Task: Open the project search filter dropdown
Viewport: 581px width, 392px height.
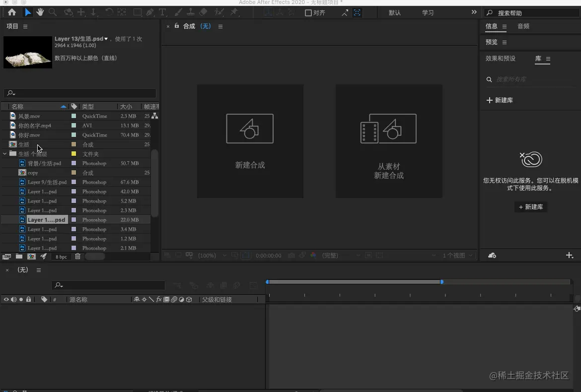Action: tap(11, 93)
